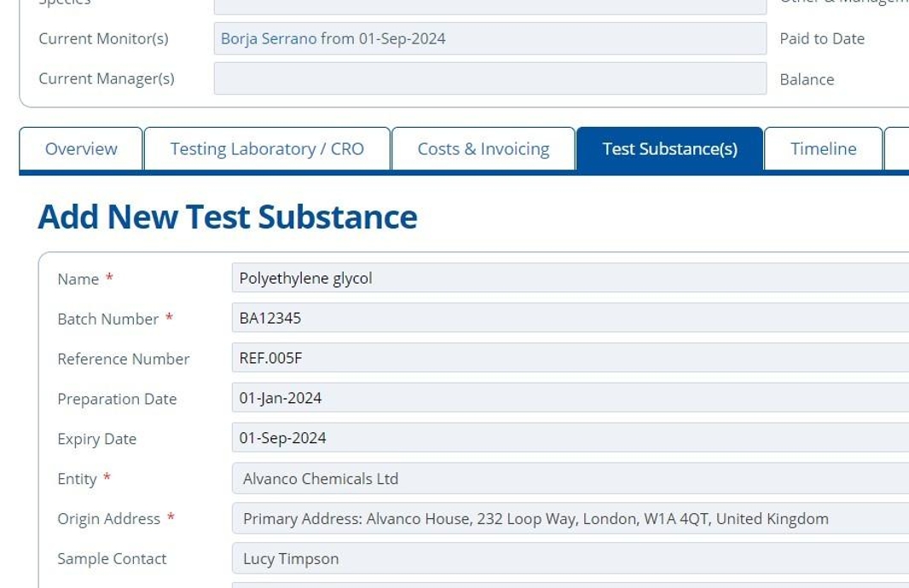Click the Expiry Date field 01-Sep-2024
This screenshot has width=909, height=588.
pos(569,438)
